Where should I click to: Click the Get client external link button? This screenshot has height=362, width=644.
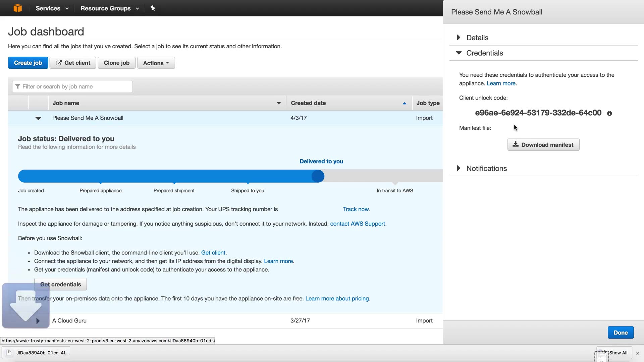(x=73, y=63)
